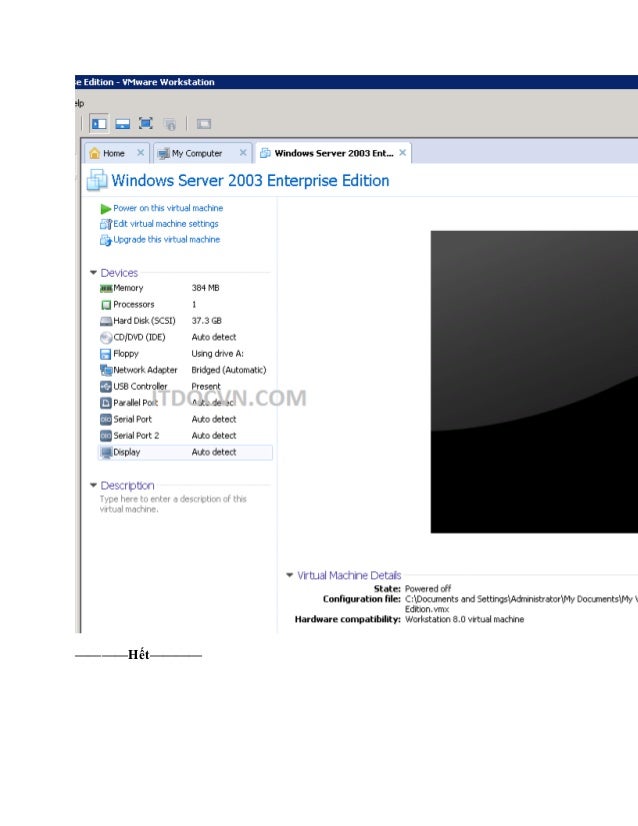The height and width of the screenshot is (826, 638).
Task: Open Edit virtual machine settings
Action: click(x=166, y=224)
